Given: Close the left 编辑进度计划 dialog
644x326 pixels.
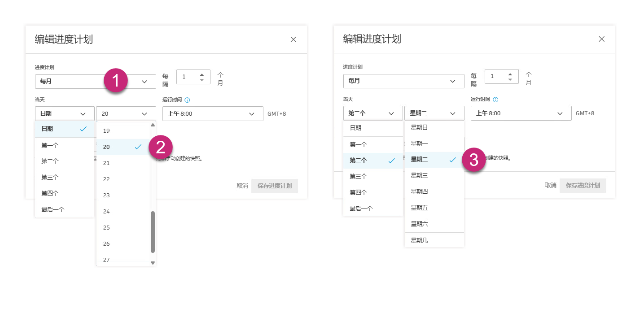Looking at the screenshot, I should [293, 39].
